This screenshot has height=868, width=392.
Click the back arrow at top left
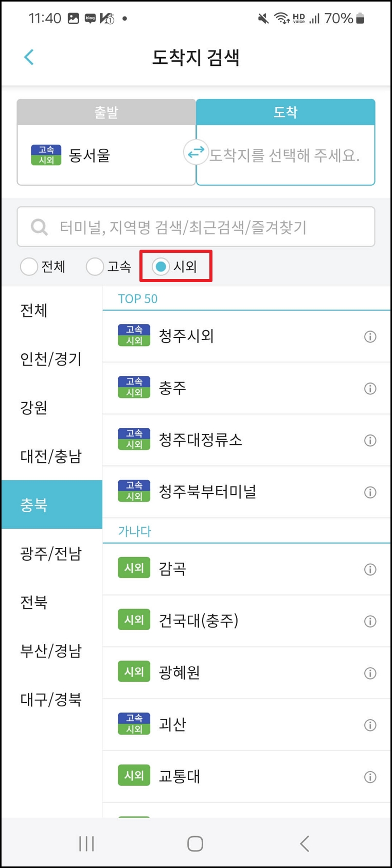click(28, 57)
